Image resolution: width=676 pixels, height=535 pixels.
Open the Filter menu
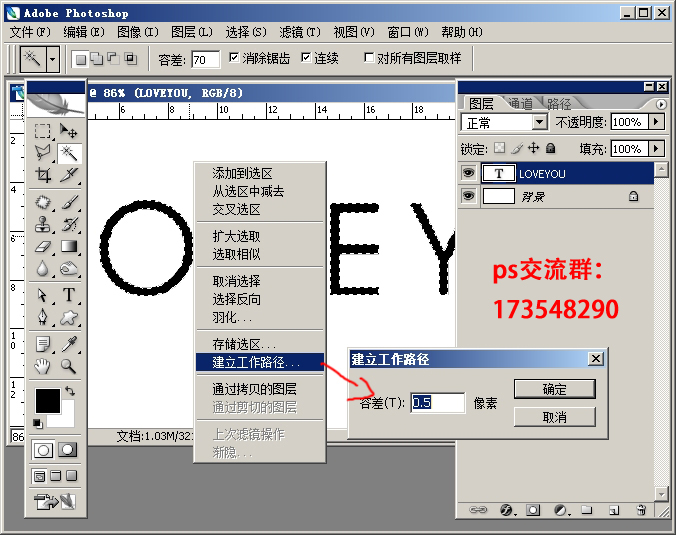coord(300,32)
